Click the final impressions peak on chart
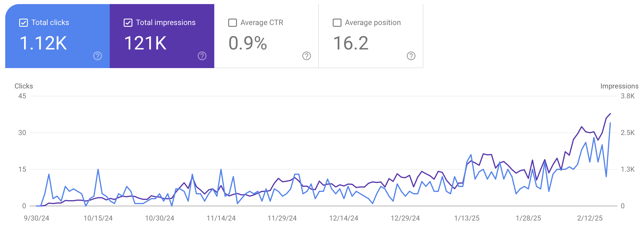 tap(610, 114)
